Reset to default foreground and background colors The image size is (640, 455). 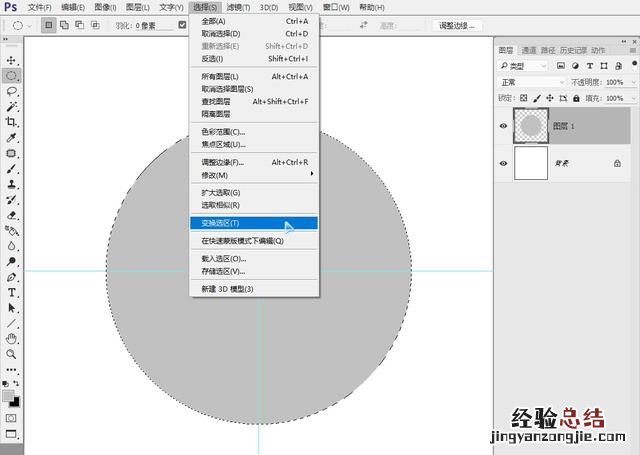[x=5, y=384]
